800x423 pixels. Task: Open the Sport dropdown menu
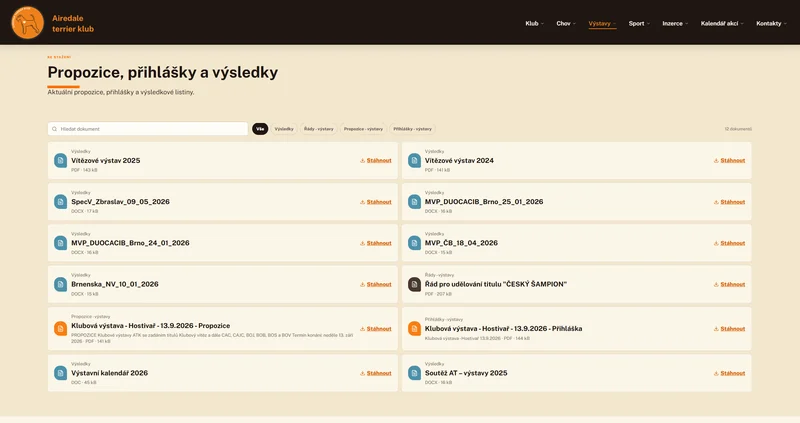coord(639,23)
